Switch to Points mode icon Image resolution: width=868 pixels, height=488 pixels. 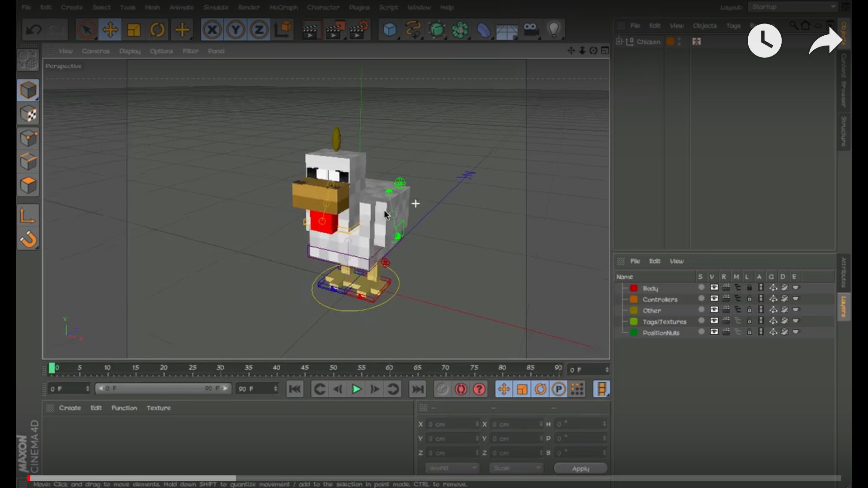28,138
